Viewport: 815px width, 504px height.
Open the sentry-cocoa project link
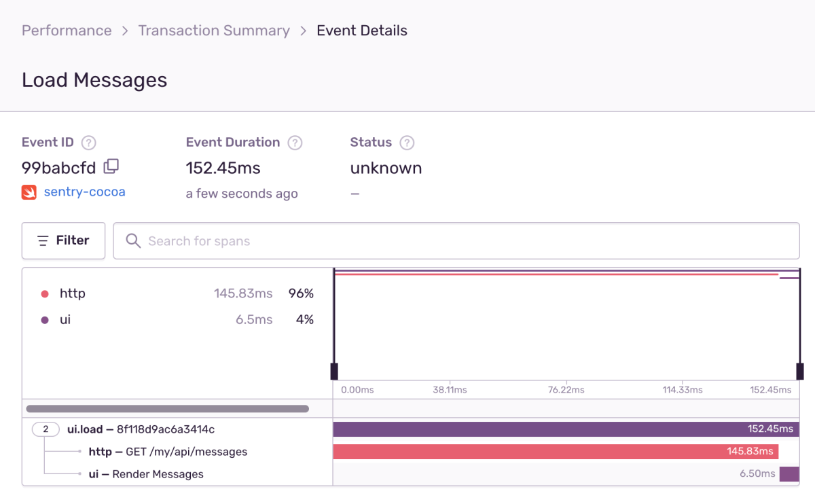[84, 192]
